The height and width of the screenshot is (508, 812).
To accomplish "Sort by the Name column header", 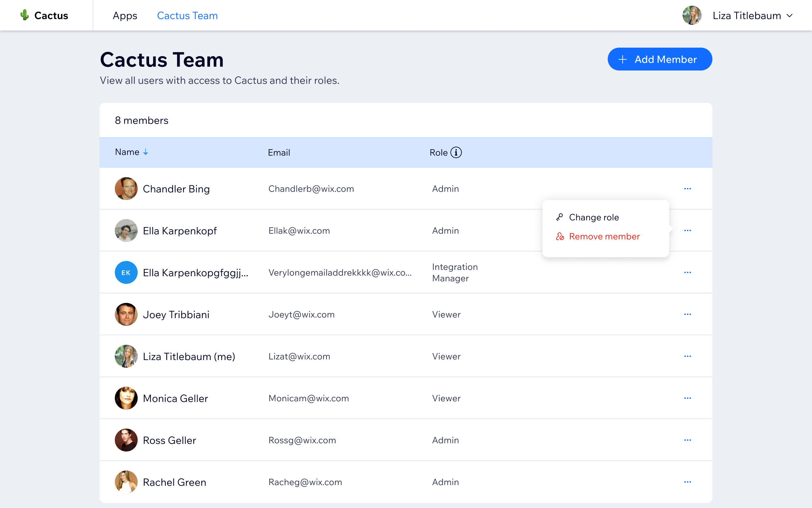I will click(127, 152).
